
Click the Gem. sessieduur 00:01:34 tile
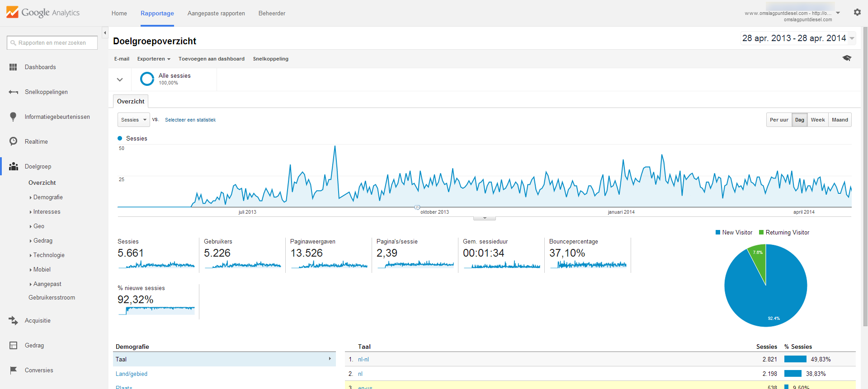click(501, 255)
